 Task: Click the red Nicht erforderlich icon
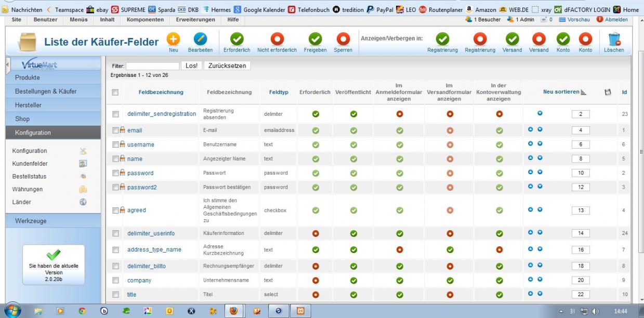pyautogui.click(x=277, y=39)
